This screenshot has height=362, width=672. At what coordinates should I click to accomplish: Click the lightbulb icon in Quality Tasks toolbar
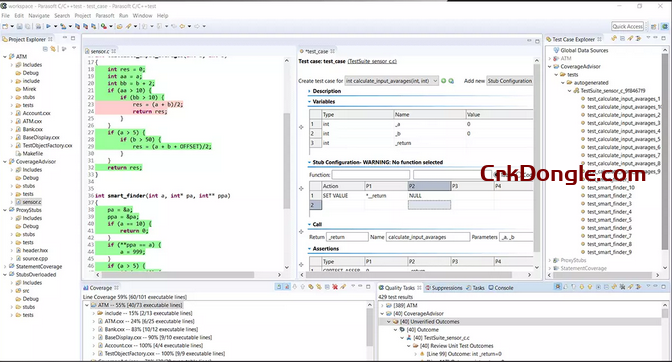click(x=590, y=287)
